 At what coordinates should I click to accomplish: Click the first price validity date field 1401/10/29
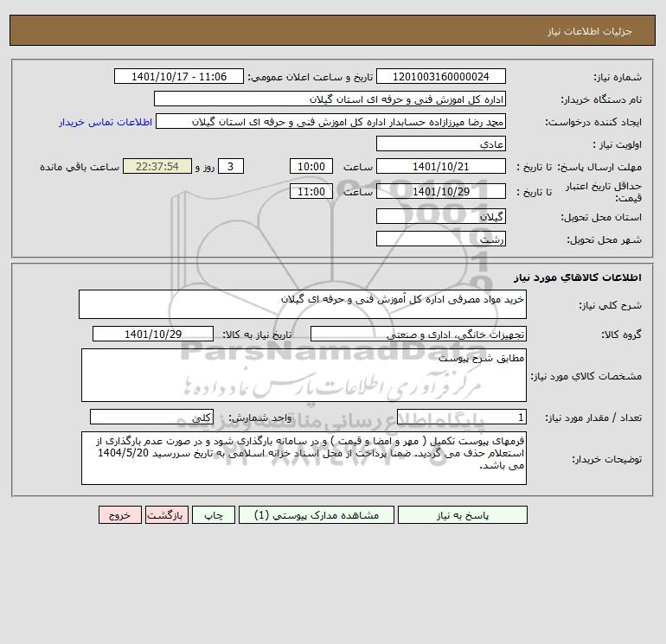tap(441, 191)
